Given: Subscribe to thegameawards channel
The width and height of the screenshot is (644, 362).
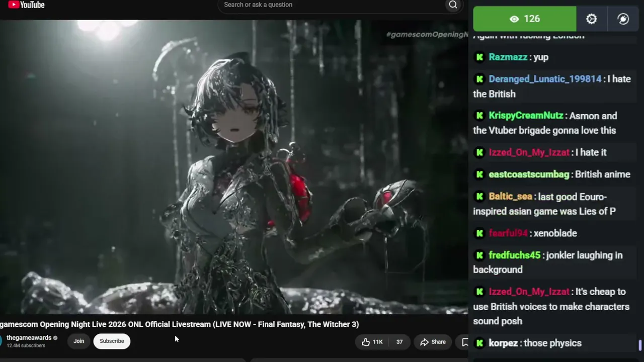Looking at the screenshot, I should 112,341.
